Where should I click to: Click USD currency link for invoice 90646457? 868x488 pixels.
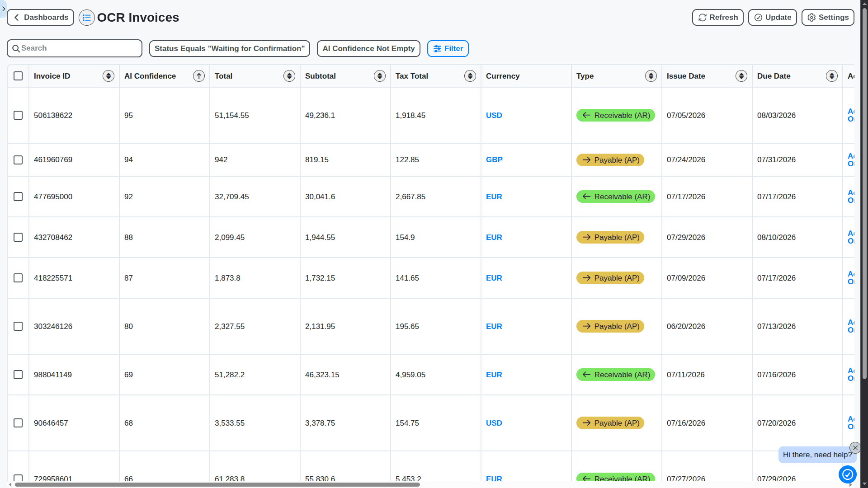(x=494, y=423)
